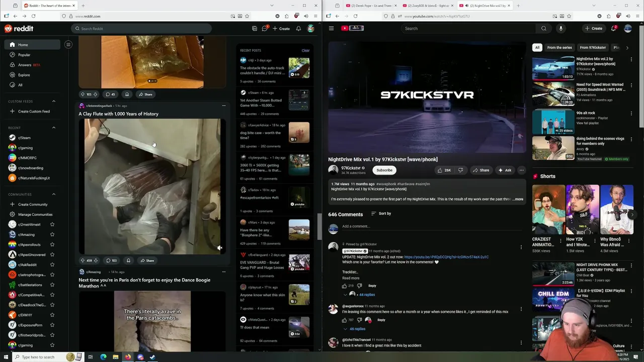644x362 pixels.
Task: Open YouTube hamburger guide menu
Action: pyautogui.click(x=331, y=28)
